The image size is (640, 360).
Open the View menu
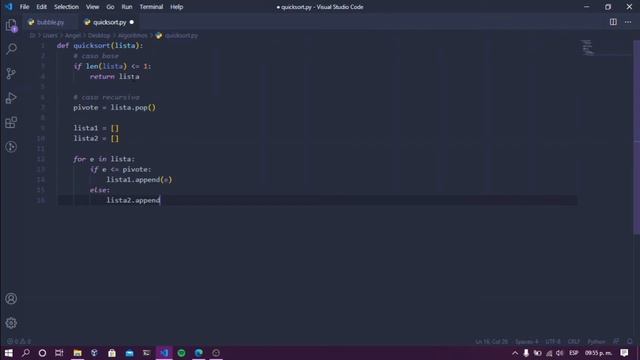pyautogui.click(x=92, y=7)
